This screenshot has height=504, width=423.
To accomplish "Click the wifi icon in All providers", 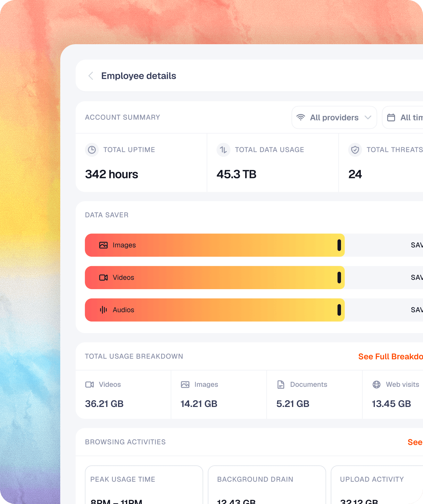I will (x=301, y=117).
